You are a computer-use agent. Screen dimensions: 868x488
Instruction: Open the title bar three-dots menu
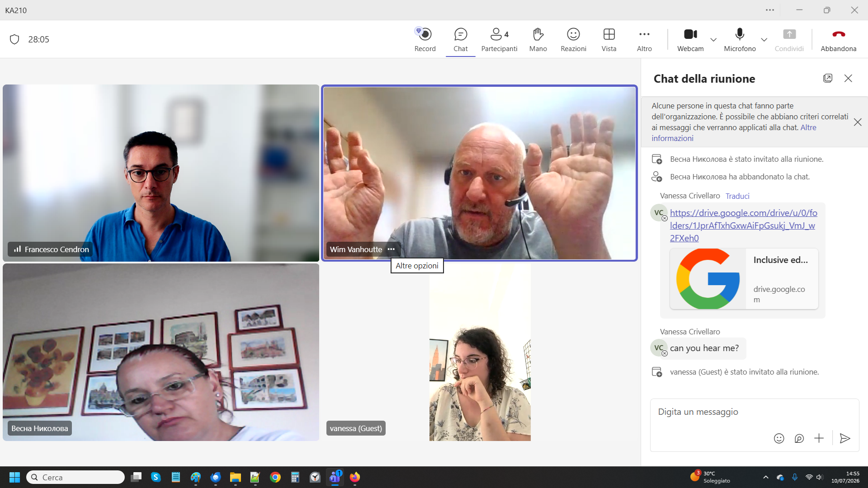point(770,10)
